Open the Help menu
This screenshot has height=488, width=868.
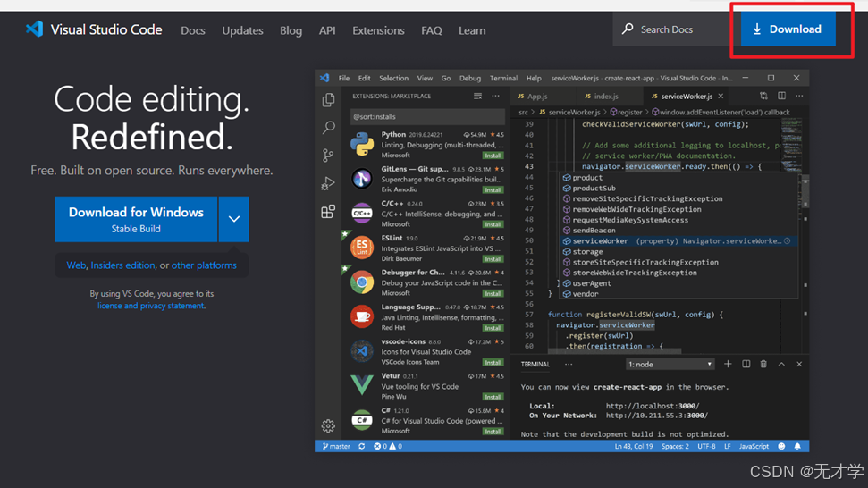[x=534, y=78]
